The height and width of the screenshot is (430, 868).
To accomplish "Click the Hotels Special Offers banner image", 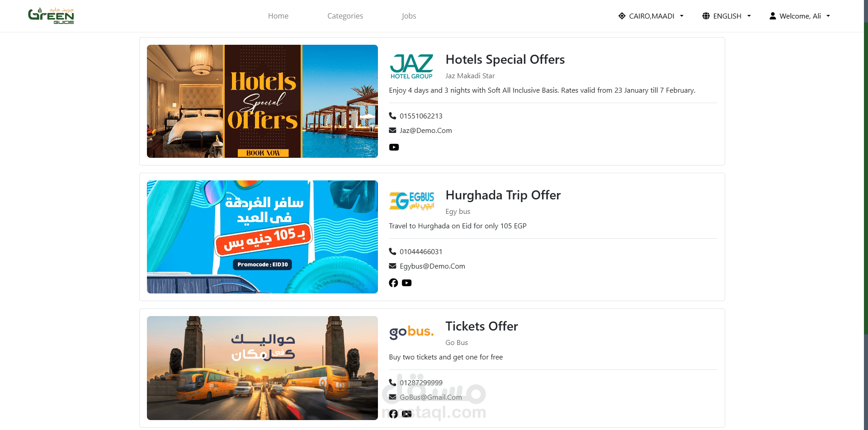I will [x=262, y=101].
